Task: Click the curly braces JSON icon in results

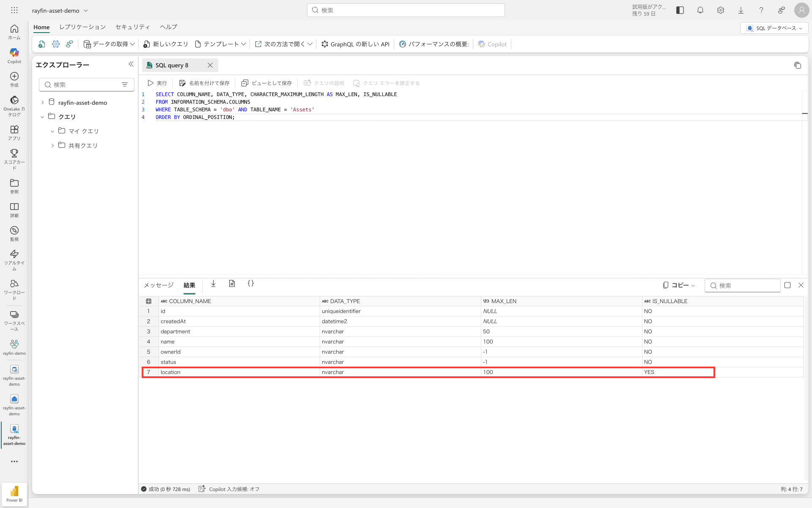Action: click(251, 284)
